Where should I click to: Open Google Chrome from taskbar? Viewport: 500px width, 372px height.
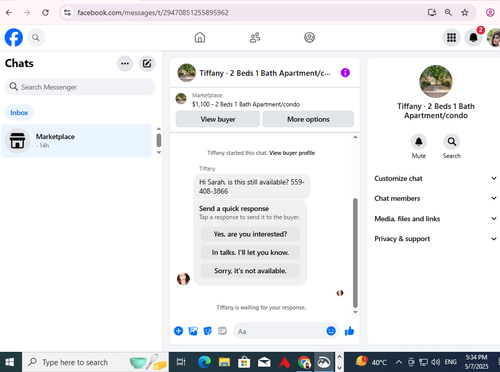(304, 362)
